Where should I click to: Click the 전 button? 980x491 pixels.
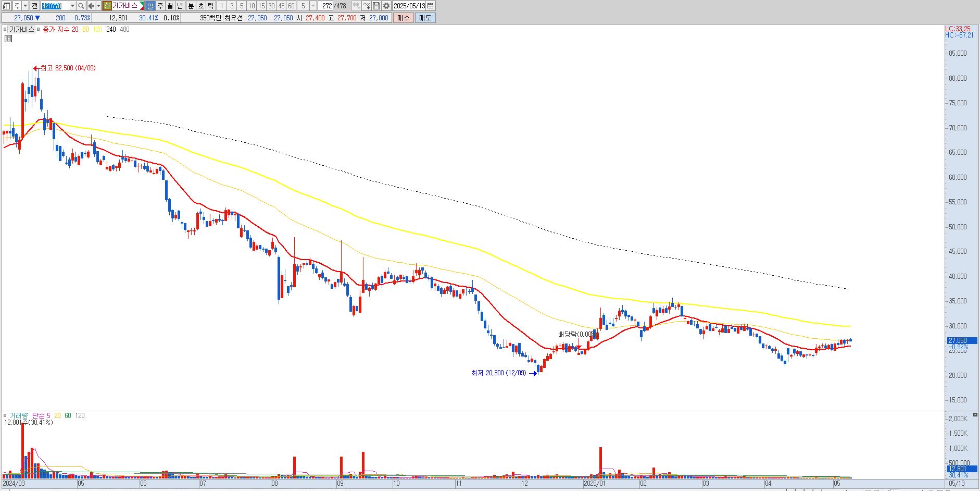click(34, 6)
